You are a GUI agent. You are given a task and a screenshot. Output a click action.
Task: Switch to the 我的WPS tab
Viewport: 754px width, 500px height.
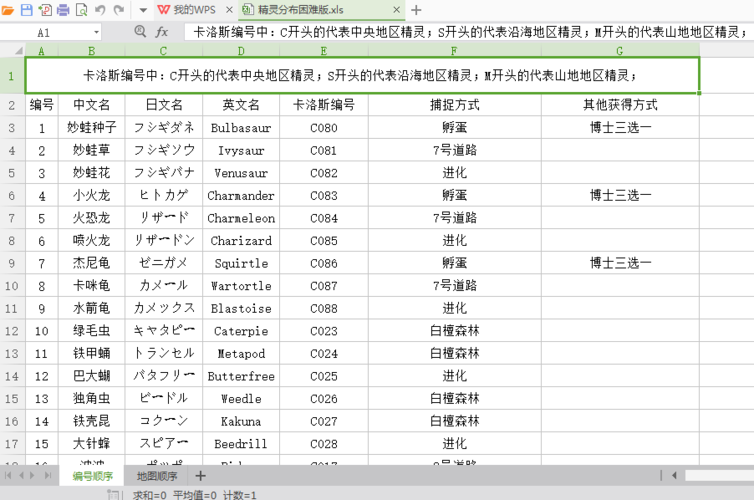click(188, 10)
